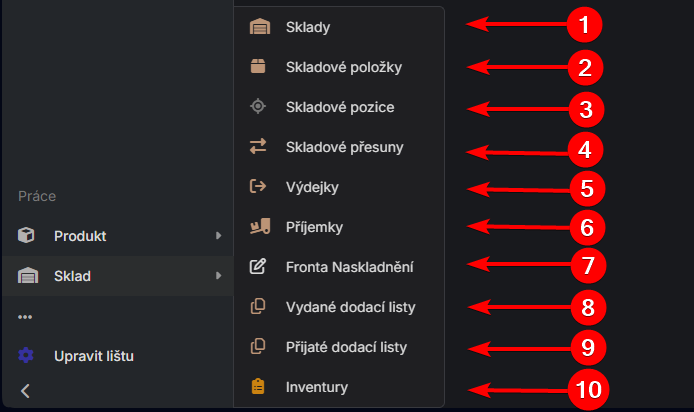The width and height of the screenshot is (694, 412).
Task: Open the Produkt section in the sidebar
Action: (80, 236)
